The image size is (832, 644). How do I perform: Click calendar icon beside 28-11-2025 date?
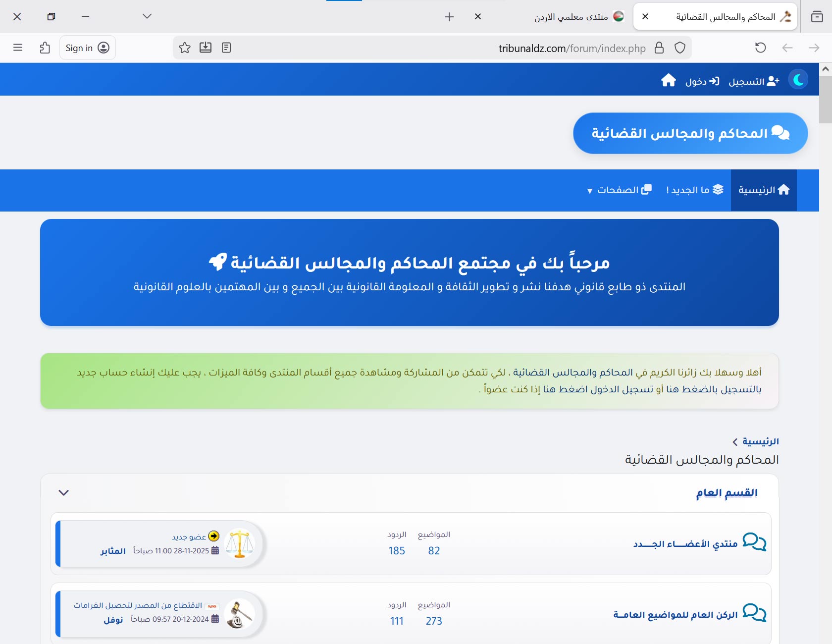click(x=215, y=550)
